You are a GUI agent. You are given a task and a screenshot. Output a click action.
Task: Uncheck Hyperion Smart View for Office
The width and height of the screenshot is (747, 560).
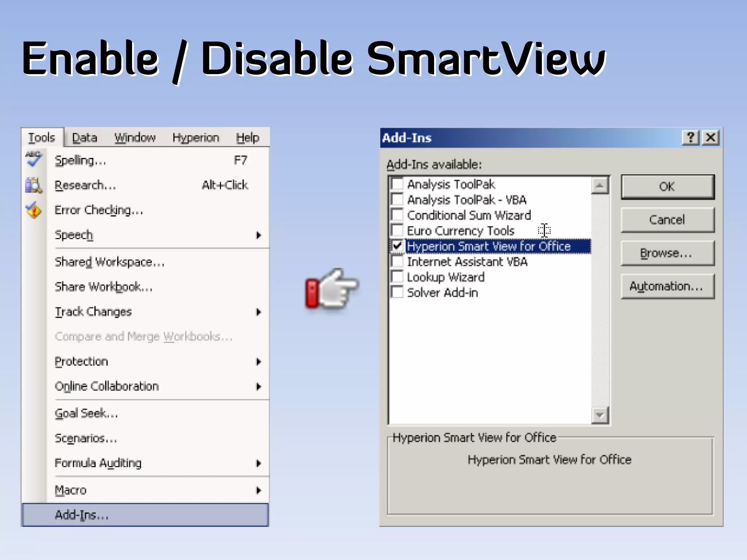[x=397, y=246]
